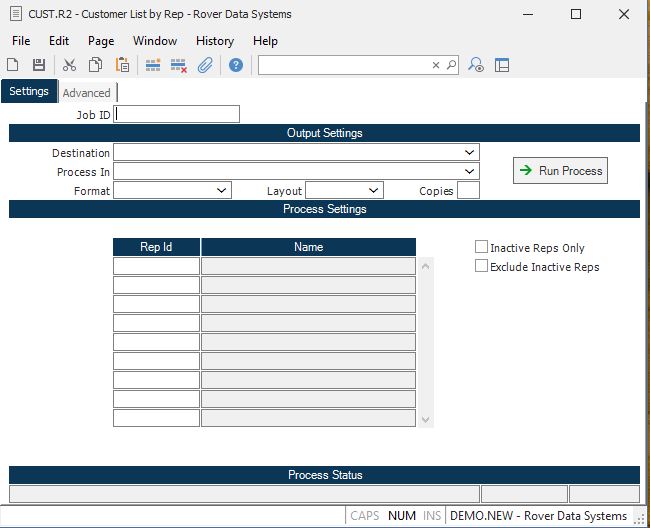650x528 pixels.
Task: Click the Copy icon in toolbar
Action: tap(95, 65)
